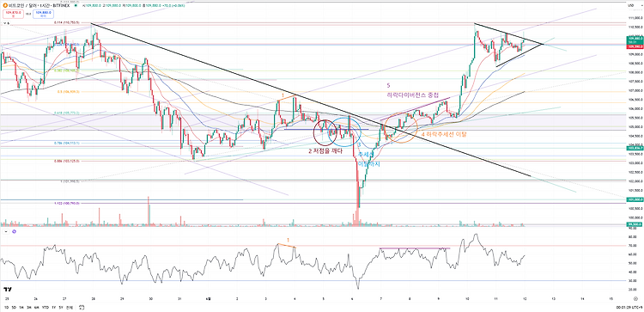Click the red 109,590.0 price label

(635, 46)
